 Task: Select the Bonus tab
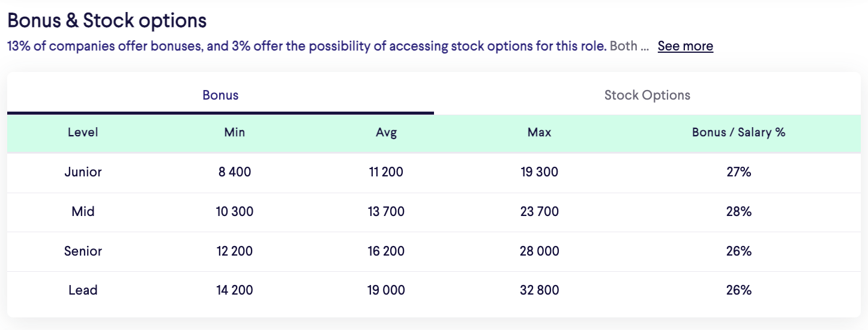tap(220, 95)
